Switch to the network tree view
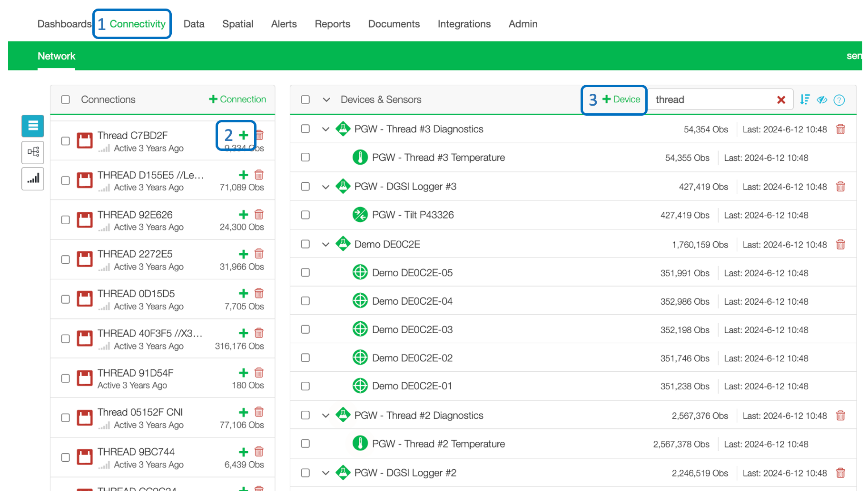The width and height of the screenshot is (868, 496). [x=32, y=152]
